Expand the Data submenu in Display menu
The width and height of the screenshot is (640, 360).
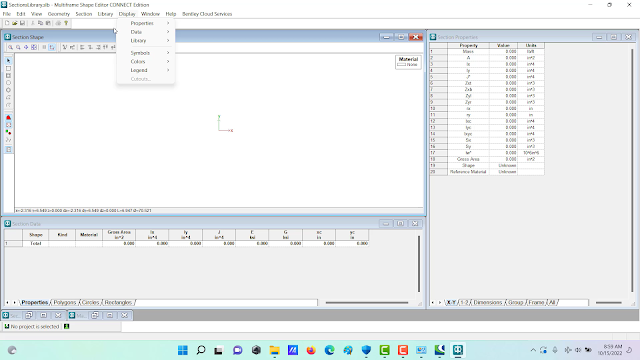tap(146, 32)
